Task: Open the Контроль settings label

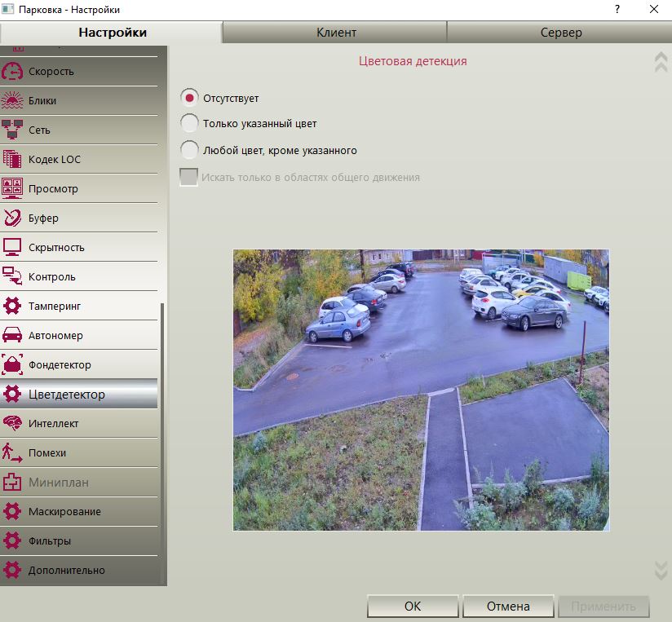Action: pos(52,276)
